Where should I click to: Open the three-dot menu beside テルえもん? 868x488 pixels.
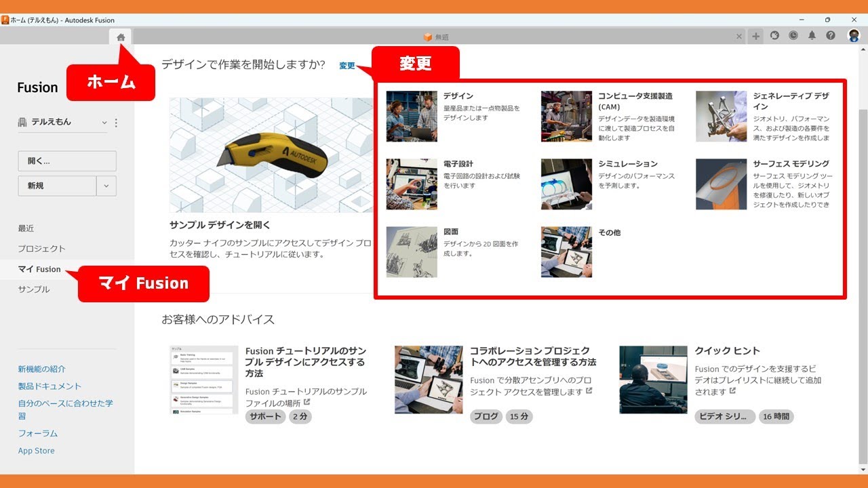coord(116,123)
